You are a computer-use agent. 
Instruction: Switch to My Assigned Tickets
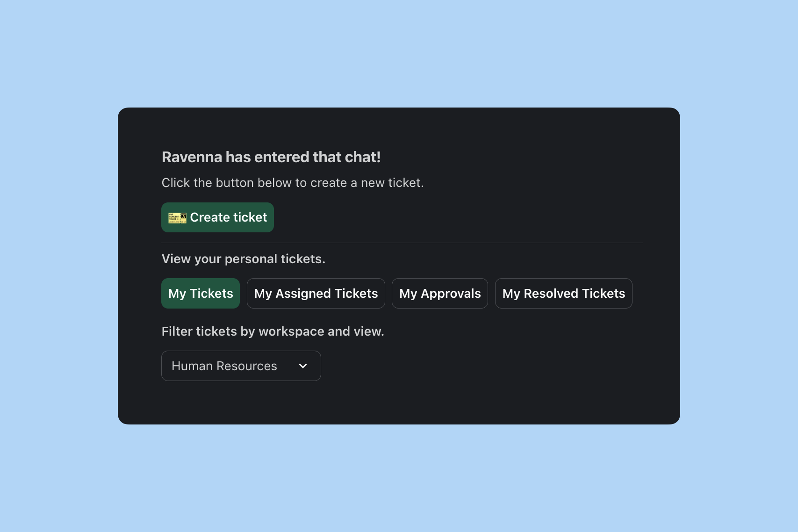click(x=316, y=294)
